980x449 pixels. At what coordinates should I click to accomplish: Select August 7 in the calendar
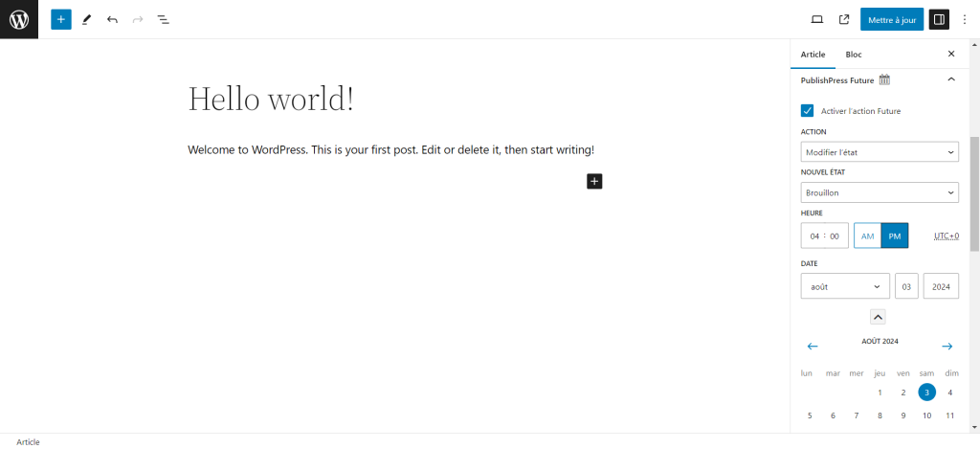(857, 415)
